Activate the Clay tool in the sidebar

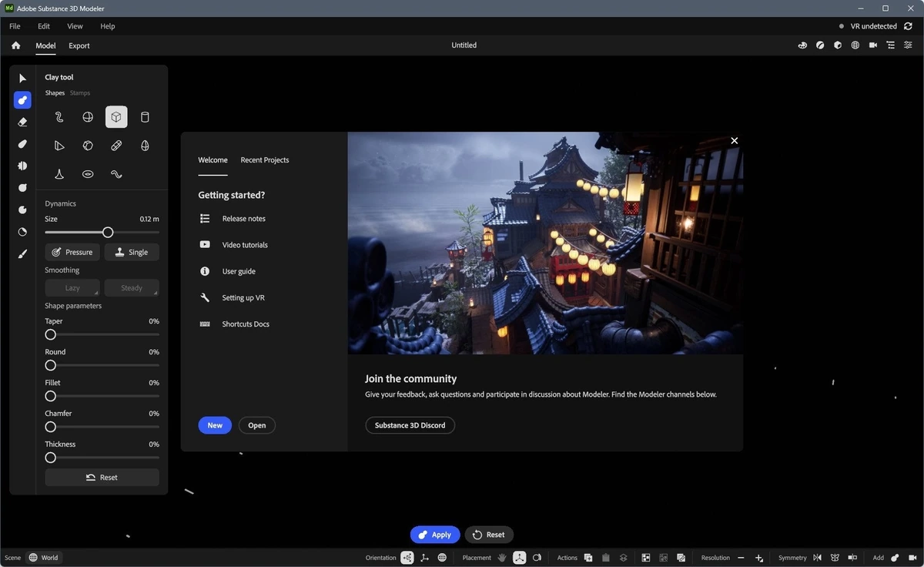click(22, 100)
